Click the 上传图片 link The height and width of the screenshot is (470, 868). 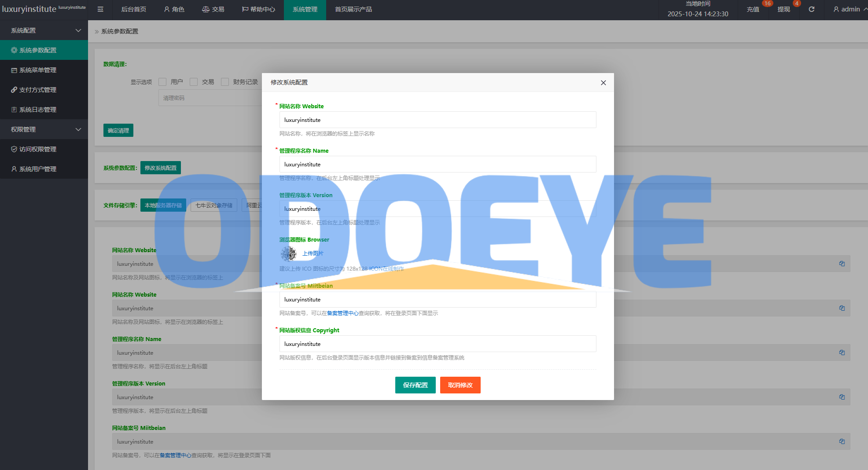[313, 253]
